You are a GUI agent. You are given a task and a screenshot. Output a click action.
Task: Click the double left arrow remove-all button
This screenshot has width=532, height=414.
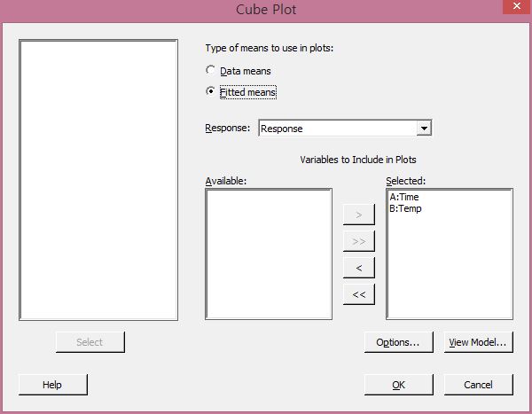pos(358,293)
